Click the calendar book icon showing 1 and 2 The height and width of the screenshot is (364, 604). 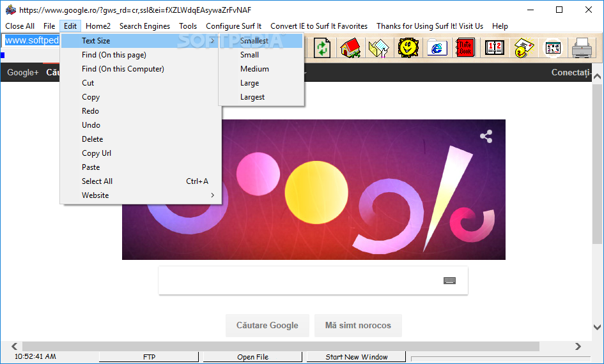[495, 48]
